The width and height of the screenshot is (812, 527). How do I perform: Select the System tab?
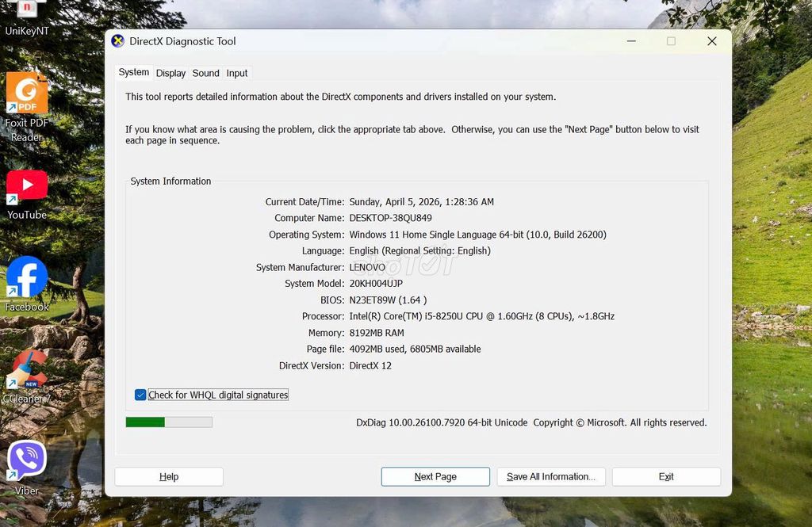coord(133,72)
